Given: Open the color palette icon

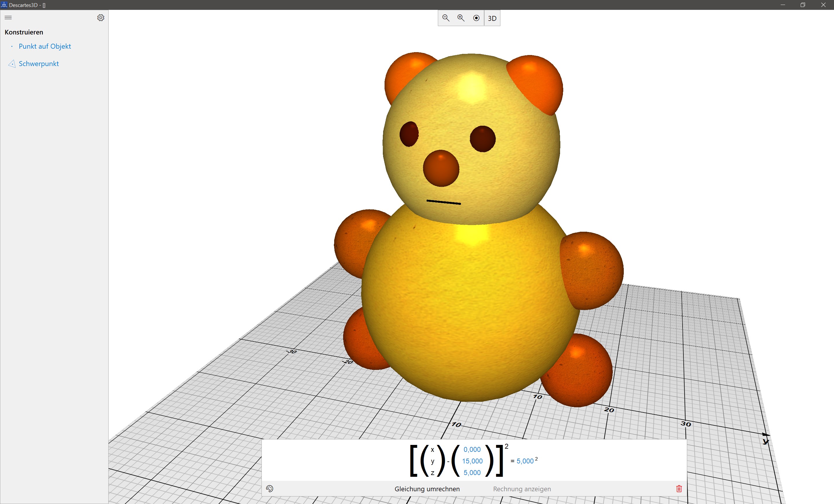Looking at the screenshot, I should click(269, 488).
